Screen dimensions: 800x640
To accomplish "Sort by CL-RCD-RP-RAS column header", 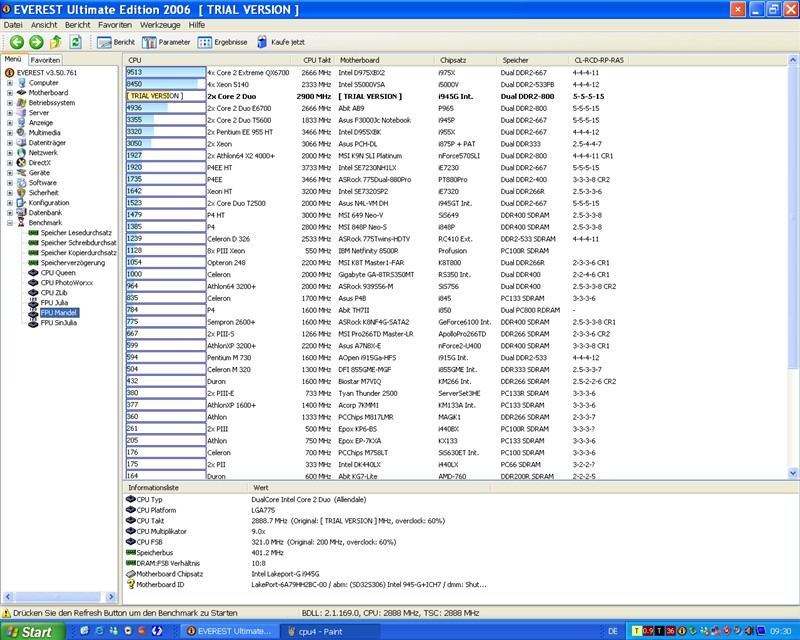I will [x=599, y=60].
